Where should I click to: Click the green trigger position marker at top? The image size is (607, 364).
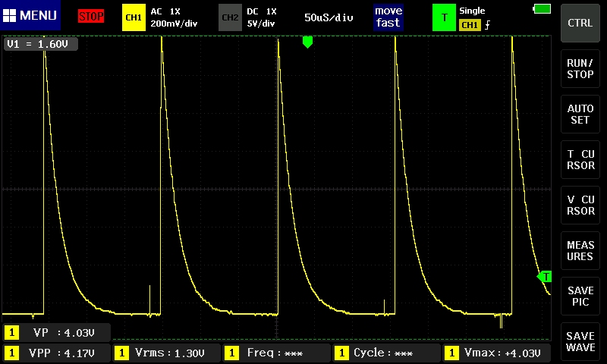307,42
